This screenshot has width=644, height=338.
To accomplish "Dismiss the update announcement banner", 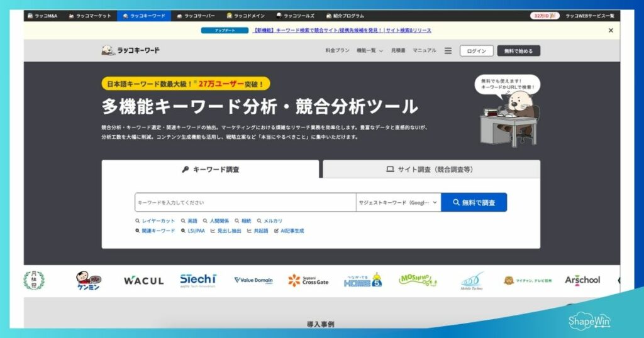I will [x=610, y=30].
